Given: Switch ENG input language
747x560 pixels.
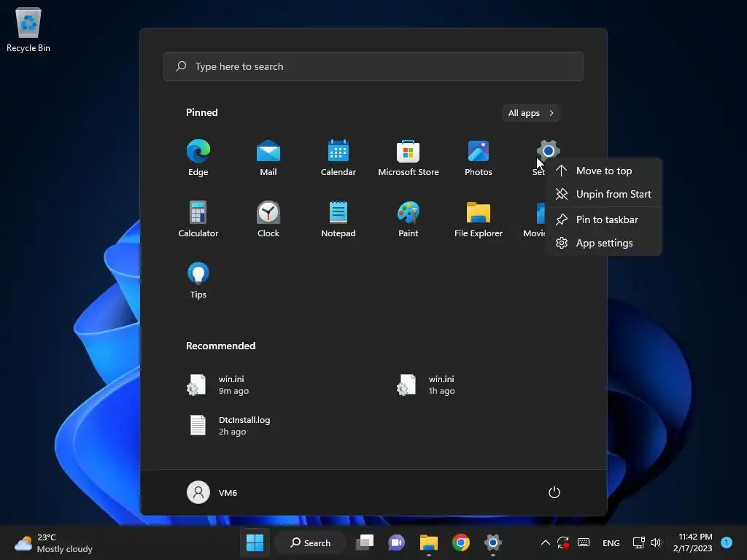Looking at the screenshot, I should coord(611,542).
